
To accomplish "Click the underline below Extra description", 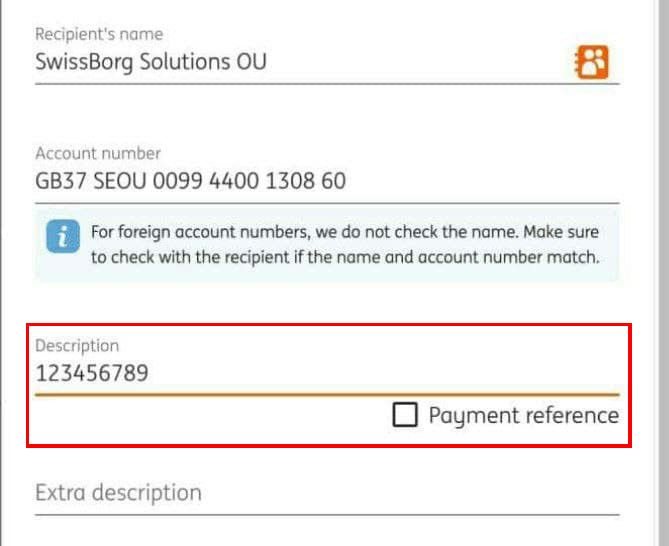I will coord(327,515).
